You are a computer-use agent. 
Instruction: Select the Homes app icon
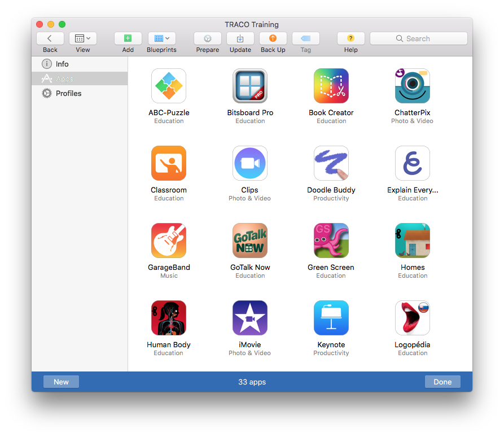(413, 241)
